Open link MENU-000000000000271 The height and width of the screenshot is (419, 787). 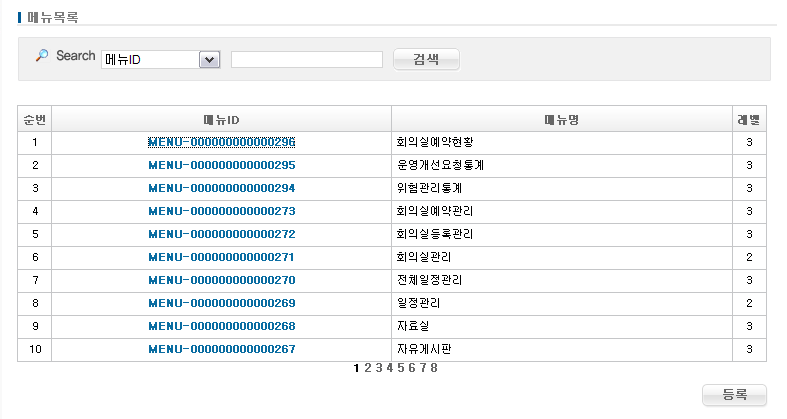[x=221, y=257]
